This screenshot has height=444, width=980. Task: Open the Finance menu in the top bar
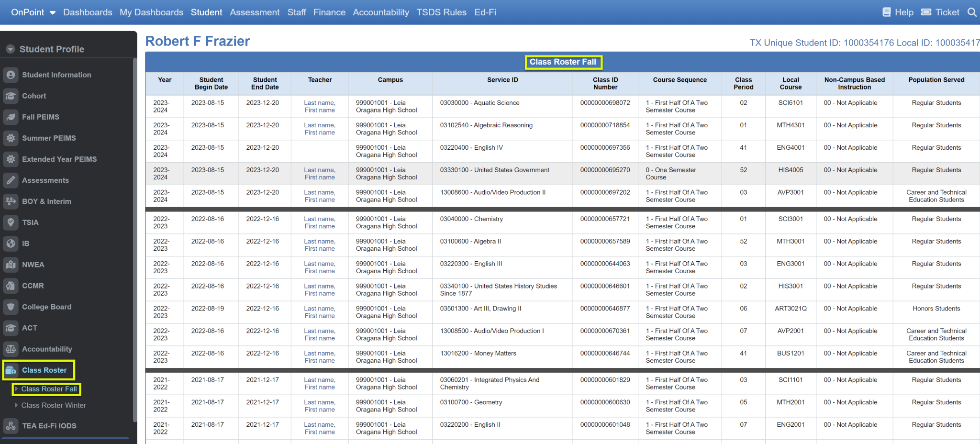click(329, 12)
